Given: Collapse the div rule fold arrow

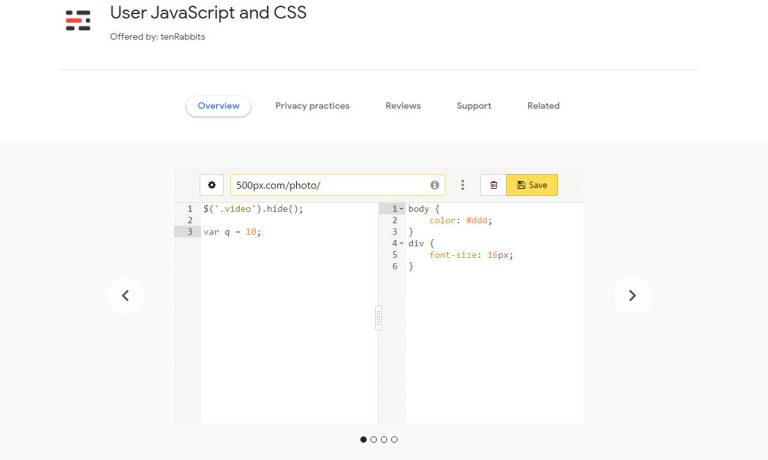Looking at the screenshot, I should tap(402, 243).
